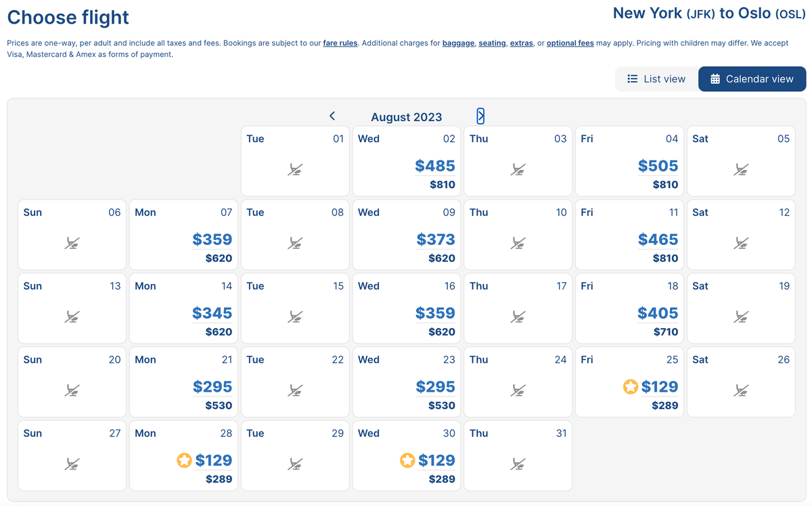Navigate to the previous month with the left chevron
The height and width of the screenshot is (506, 812).
[332, 116]
